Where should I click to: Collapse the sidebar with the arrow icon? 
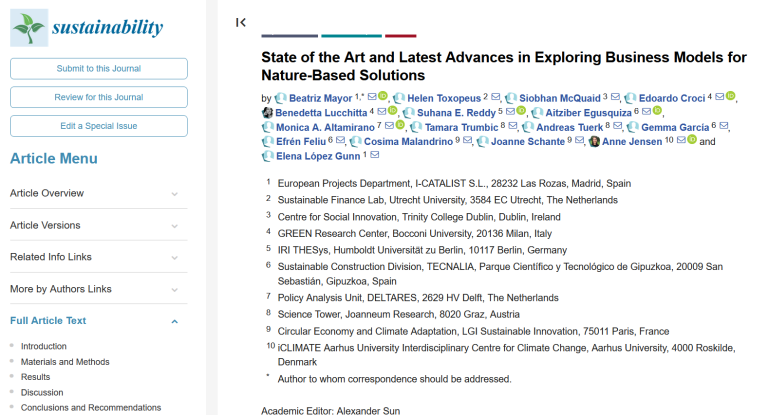pos(241,22)
